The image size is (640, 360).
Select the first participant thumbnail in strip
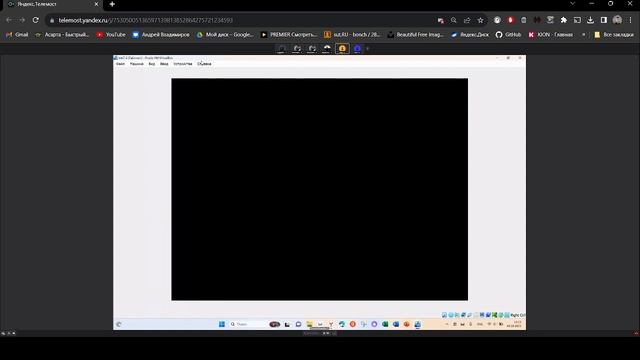pyautogui.click(x=282, y=49)
